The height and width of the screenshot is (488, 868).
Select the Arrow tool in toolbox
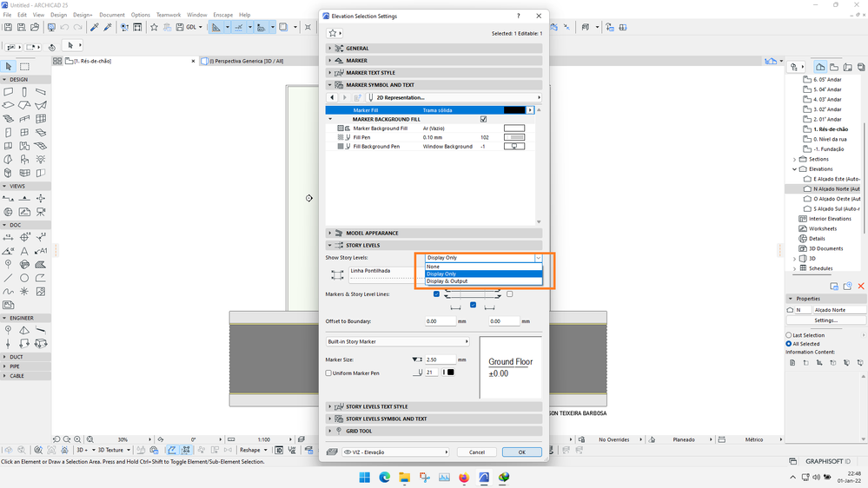9,66
